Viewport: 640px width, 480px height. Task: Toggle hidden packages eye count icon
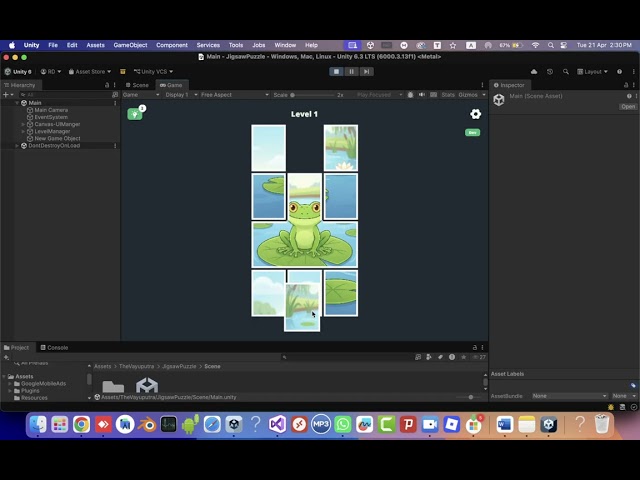click(x=479, y=357)
